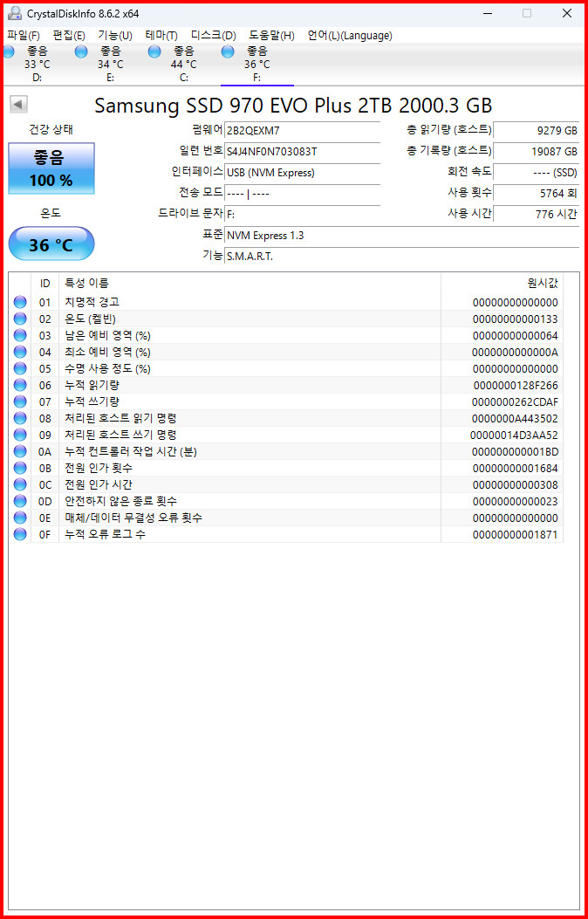This screenshot has width=588, height=919.
Task: Click the serial number field S4J4NF0N703083T
Action: tap(302, 151)
